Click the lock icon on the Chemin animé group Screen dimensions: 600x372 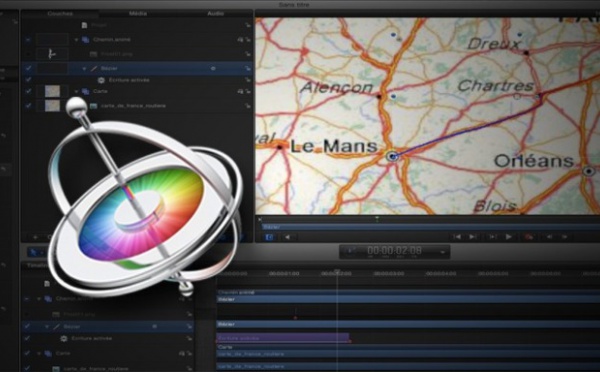[x=248, y=39]
